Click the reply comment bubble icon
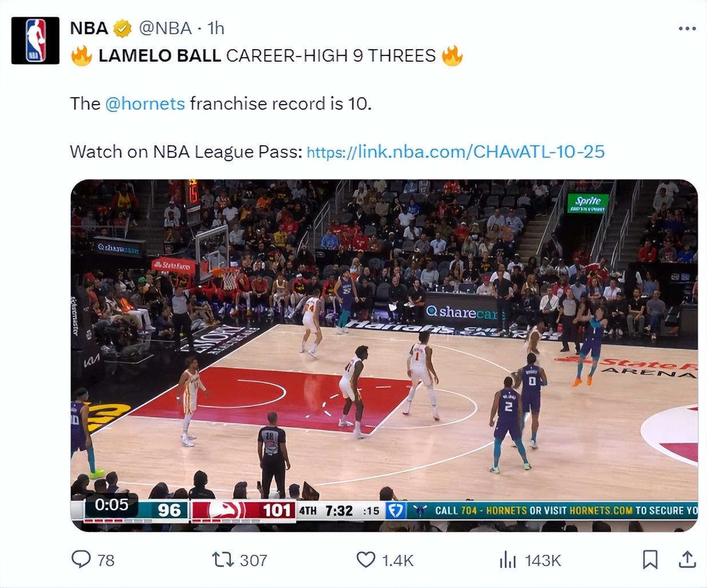 [x=81, y=559]
